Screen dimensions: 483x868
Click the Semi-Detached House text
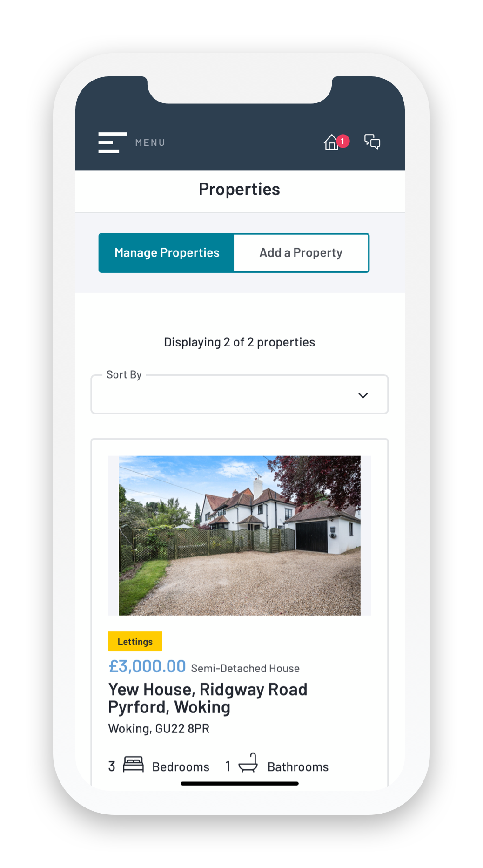click(x=245, y=669)
